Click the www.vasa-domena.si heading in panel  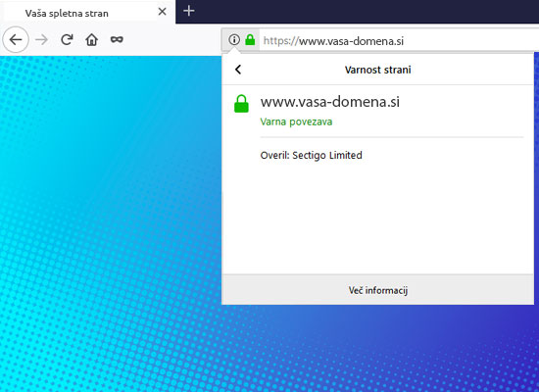point(330,102)
